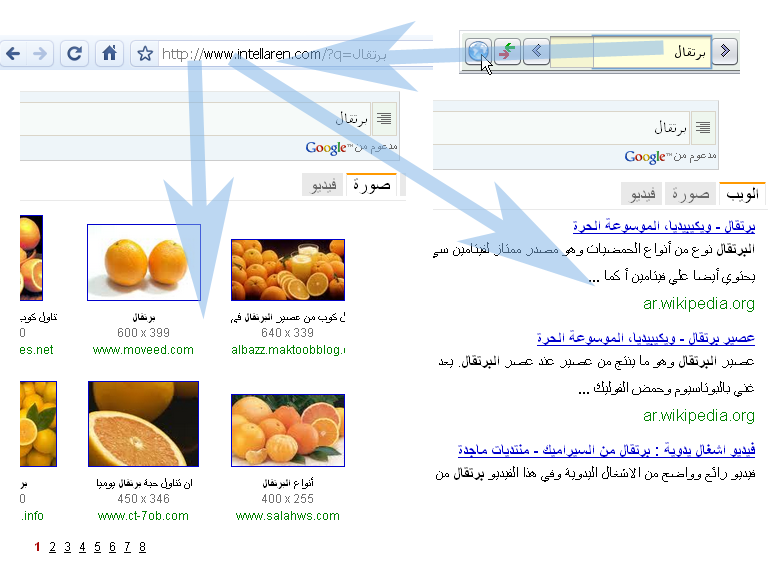
Task: Go to results page 4
Action: (x=82, y=547)
